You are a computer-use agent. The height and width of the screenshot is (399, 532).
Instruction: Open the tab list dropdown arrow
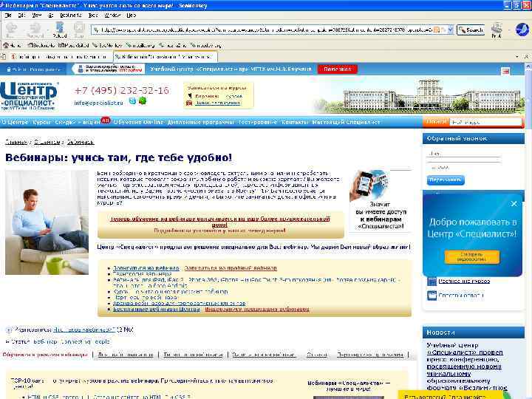pos(517,57)
